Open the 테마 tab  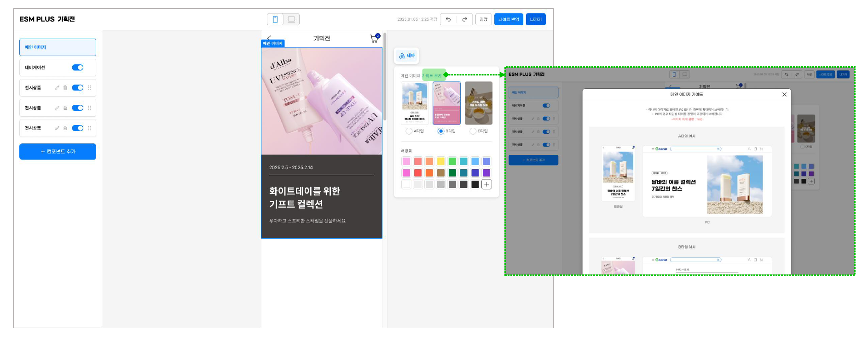coord(407,56)
